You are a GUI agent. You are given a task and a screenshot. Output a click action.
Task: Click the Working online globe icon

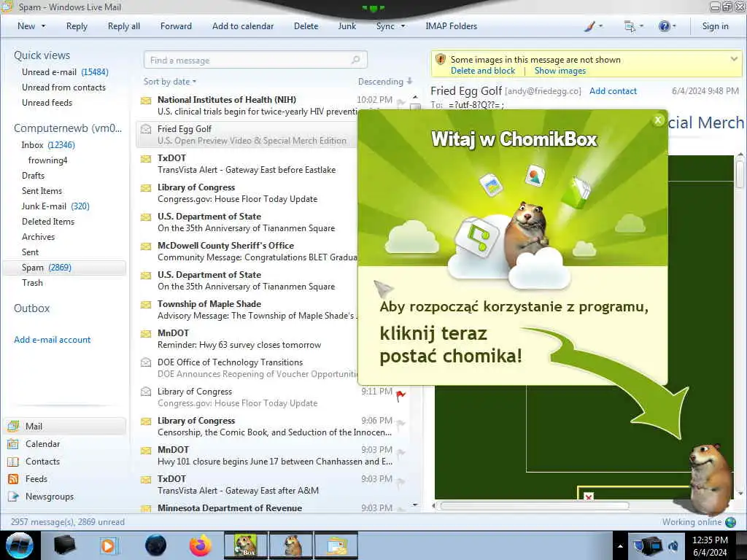pyautogui.click(x=731, y=522)
